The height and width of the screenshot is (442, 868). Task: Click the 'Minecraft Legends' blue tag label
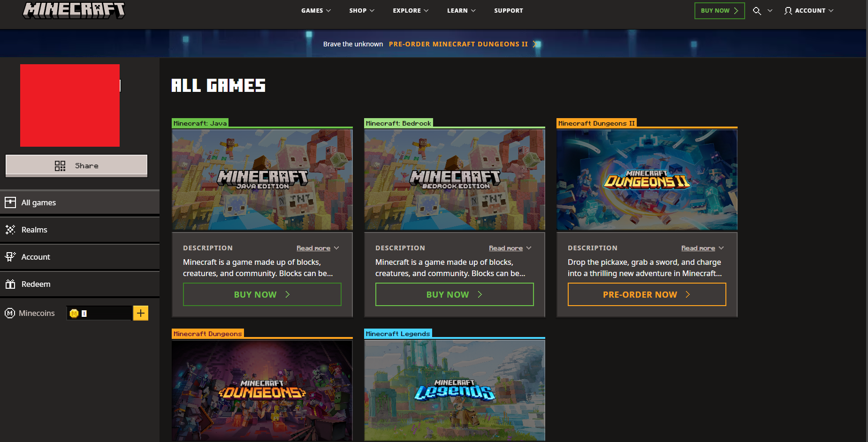pyautogui.click(x=398, y=334)
